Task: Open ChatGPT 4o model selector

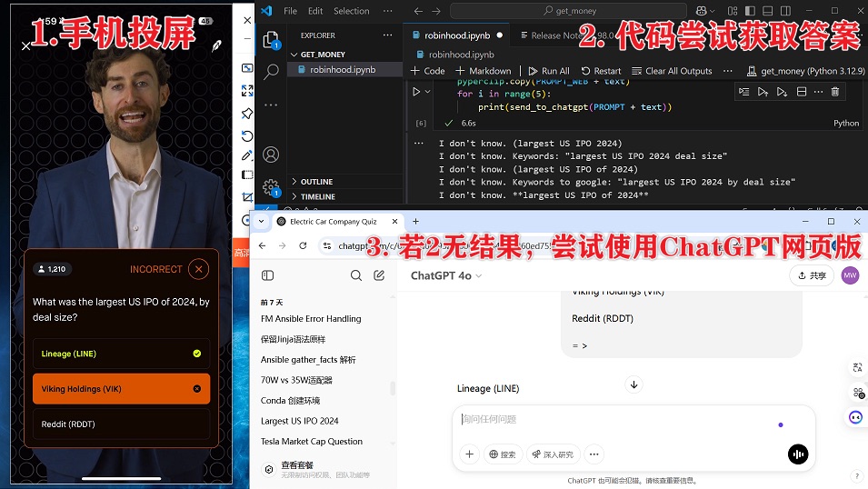Action: pyautogui.click(x=446, y=275)
